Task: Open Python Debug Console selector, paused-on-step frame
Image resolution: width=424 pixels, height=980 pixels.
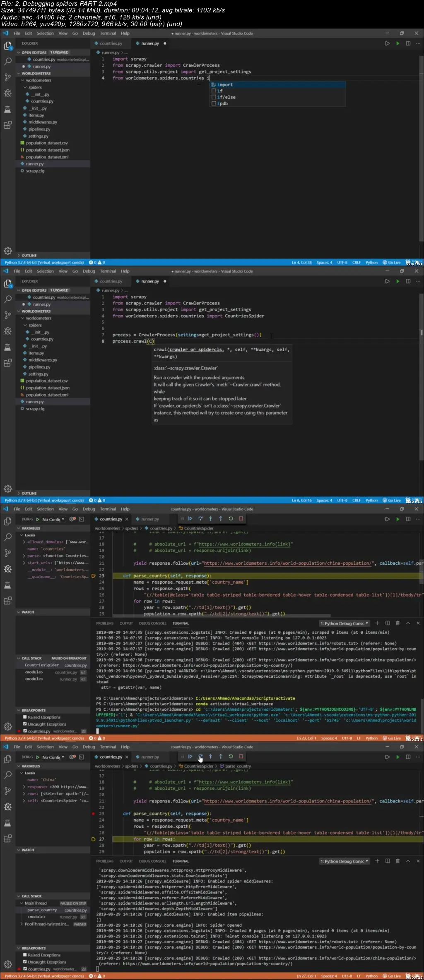Action: tap(344, 861)
